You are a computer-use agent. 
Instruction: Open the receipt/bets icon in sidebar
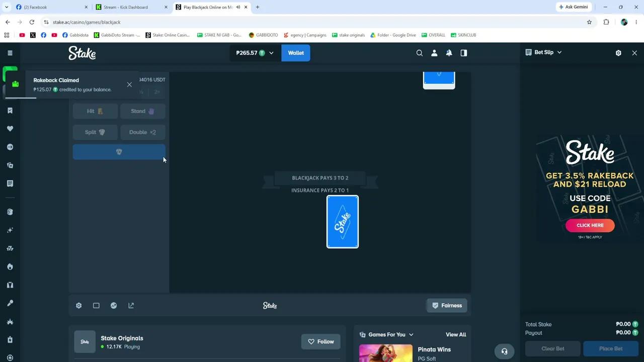pyautogui.click(x=10, y=184)
